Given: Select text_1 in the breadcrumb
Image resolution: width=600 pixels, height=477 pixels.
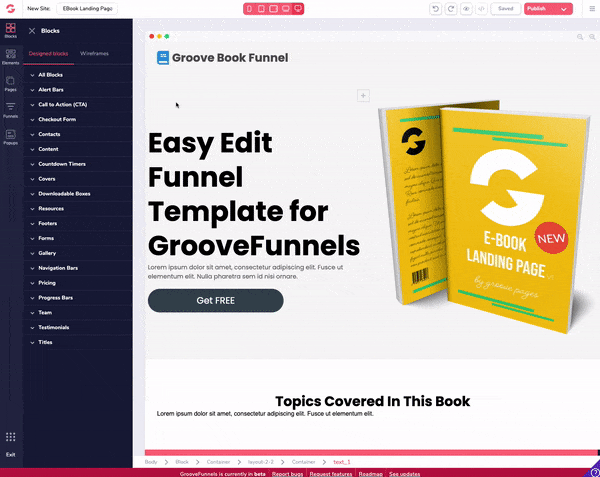Looking at the screenshot, I should click(x=342, y=462).
